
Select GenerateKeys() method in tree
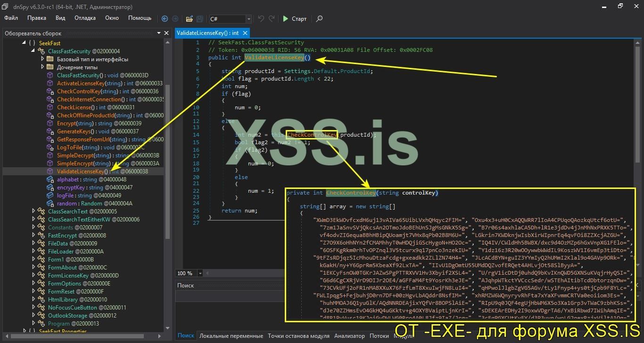point(98,131)
